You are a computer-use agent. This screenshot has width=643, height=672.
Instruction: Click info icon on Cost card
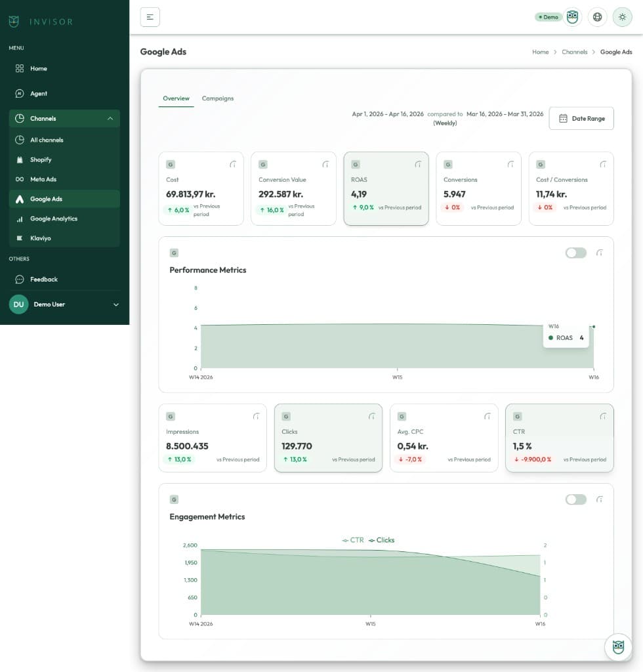click(233, 164)
